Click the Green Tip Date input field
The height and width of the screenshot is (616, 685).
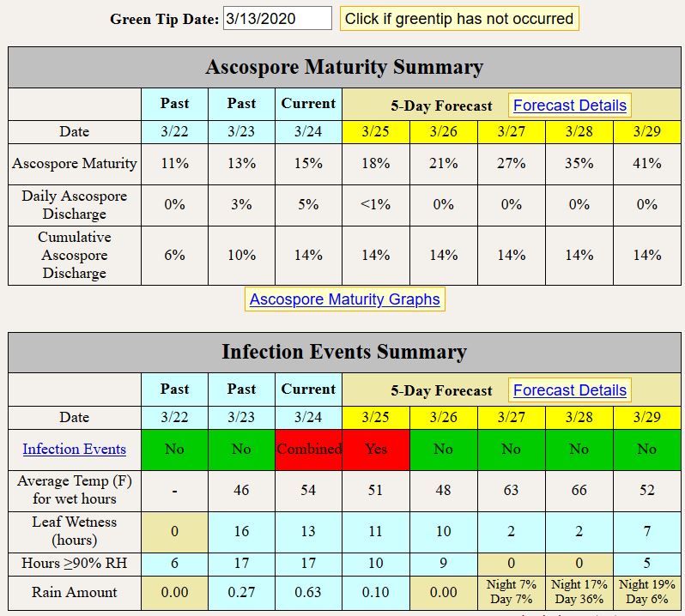277,18
